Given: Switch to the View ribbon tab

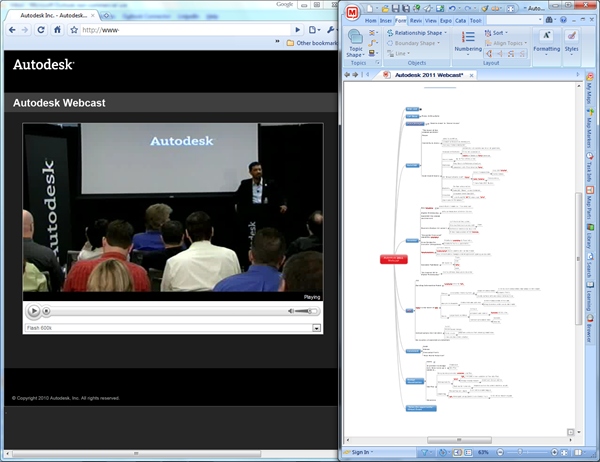Looking at the screenshot, I should tap(430, 20).
